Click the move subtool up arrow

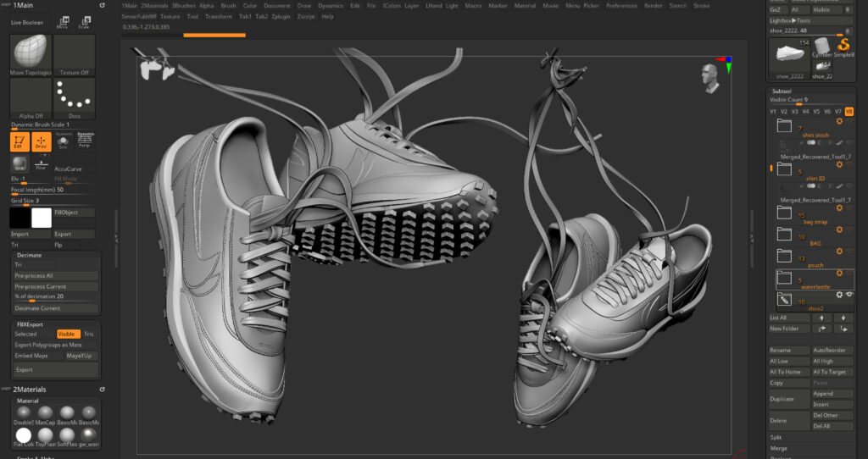tap(821, 318)
